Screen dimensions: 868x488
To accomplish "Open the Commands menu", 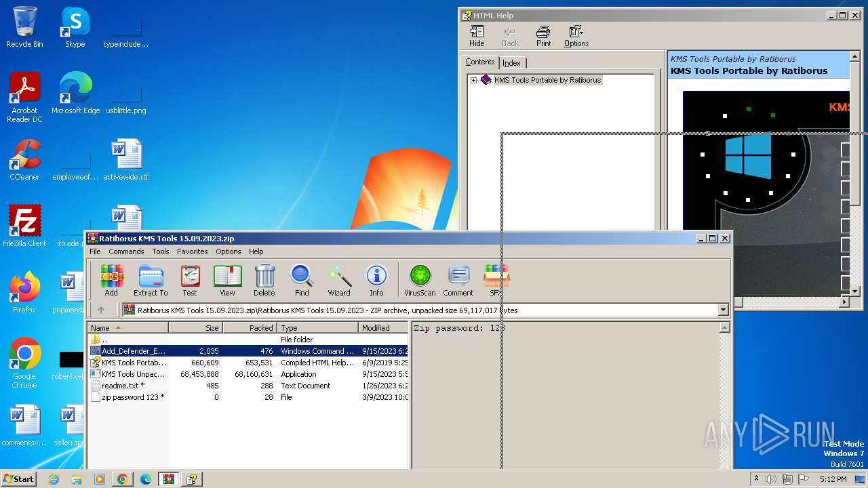I will click(x=126, y=251).
